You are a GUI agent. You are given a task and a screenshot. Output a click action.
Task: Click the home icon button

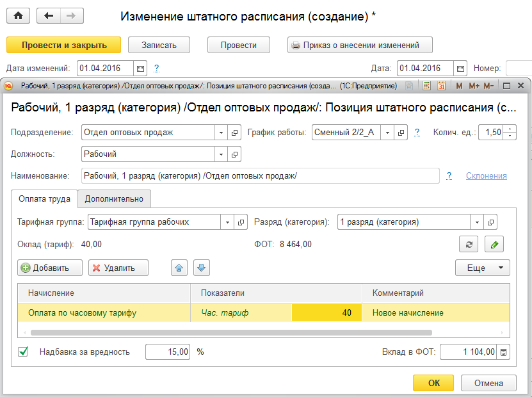[x=18, y=17]
